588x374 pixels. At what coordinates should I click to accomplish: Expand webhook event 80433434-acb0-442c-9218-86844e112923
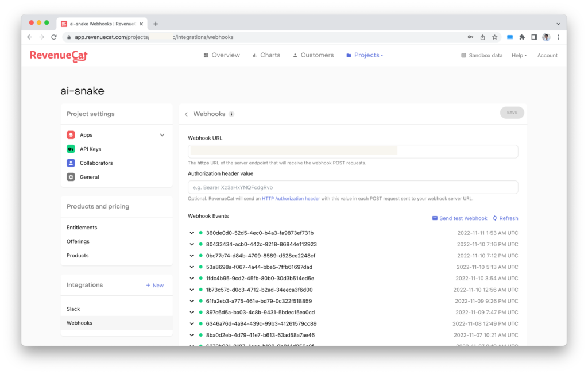(192, 244)
